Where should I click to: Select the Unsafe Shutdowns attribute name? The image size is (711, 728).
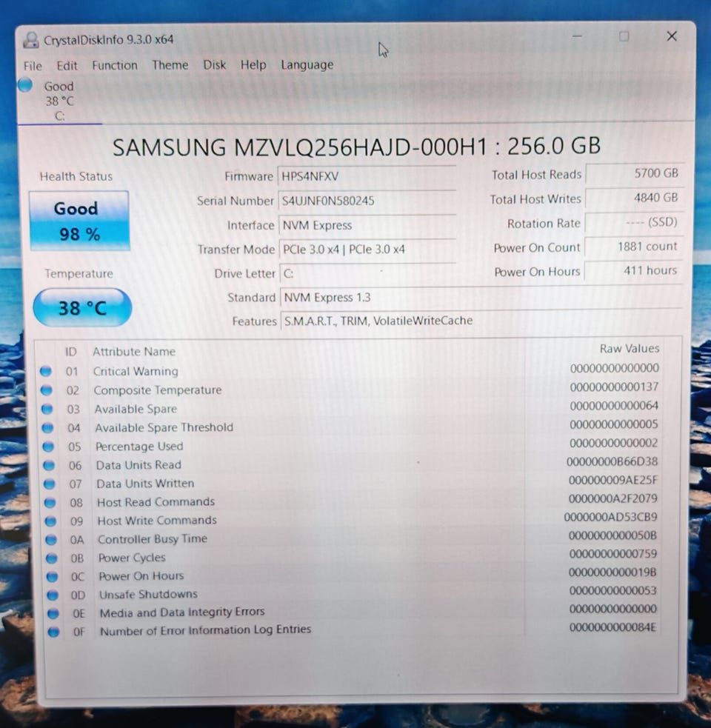point(148,594)
